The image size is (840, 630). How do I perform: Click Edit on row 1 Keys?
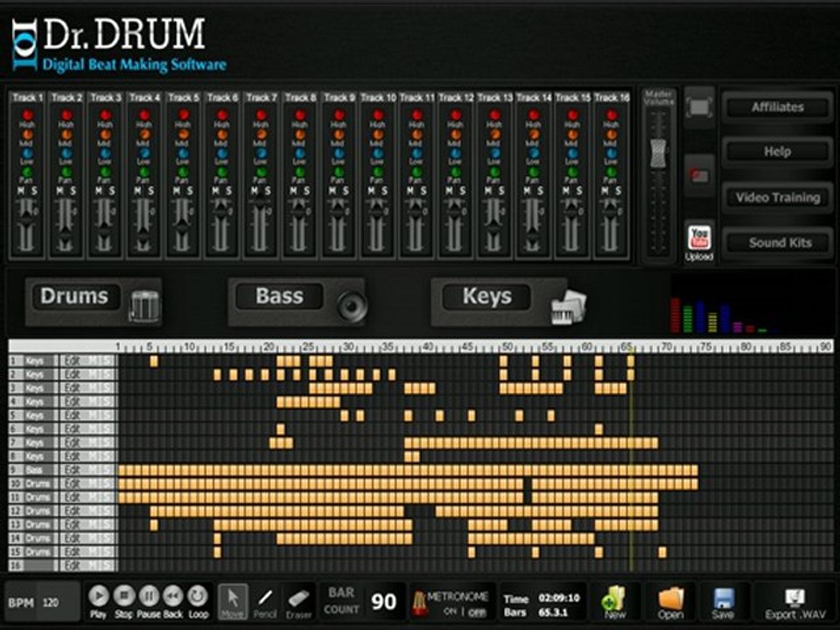click(x=73, y=360)
